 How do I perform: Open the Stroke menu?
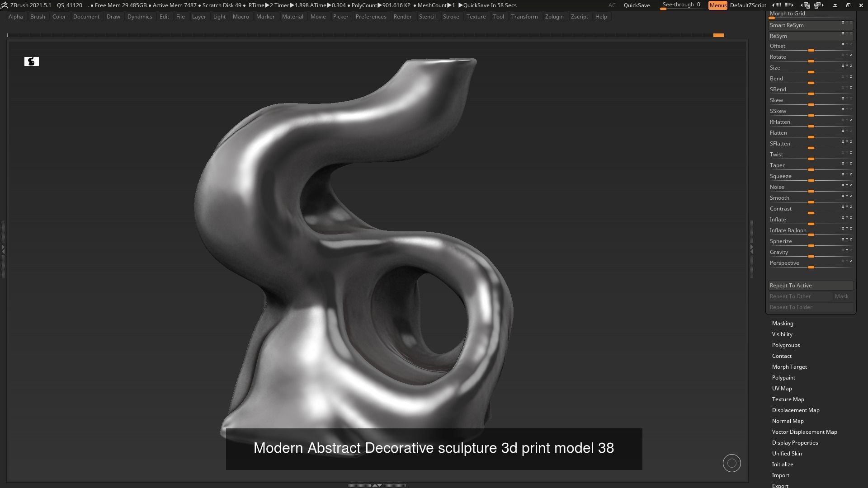[x=451, y=17]
